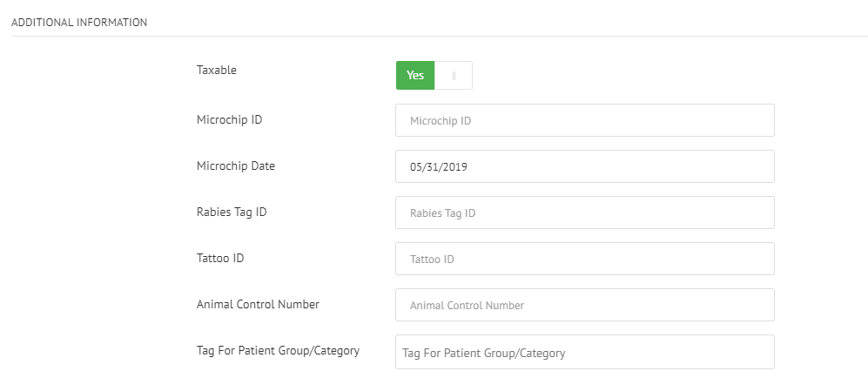
Task: Click the Additional Information section header
Action: pyautogui.click(x=79, y=22)
